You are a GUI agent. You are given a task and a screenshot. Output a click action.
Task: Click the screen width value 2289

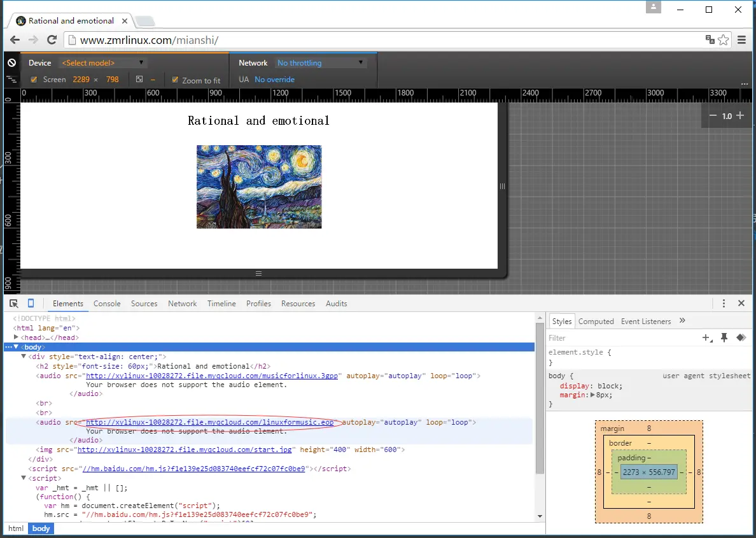tap(81, 80)
